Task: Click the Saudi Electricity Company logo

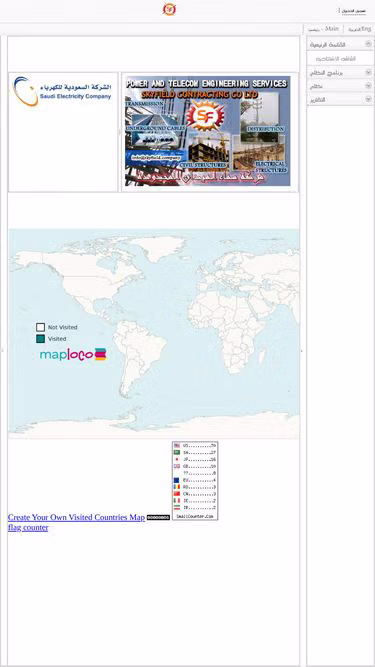Action: click(62, 91)
